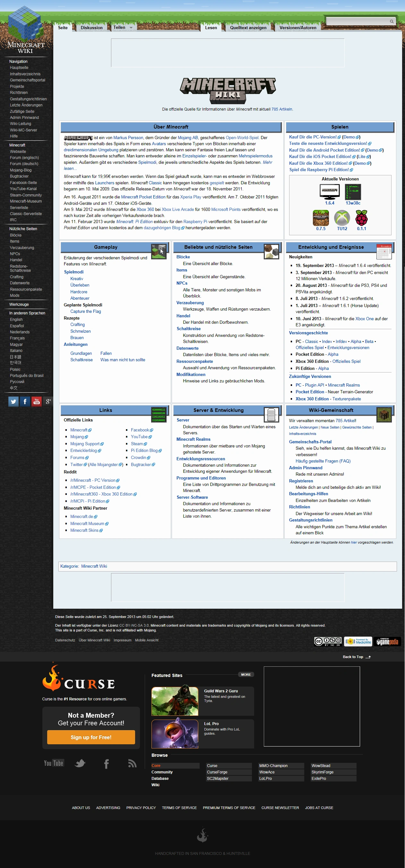Click the Gamepedia badge in footer

387,641
